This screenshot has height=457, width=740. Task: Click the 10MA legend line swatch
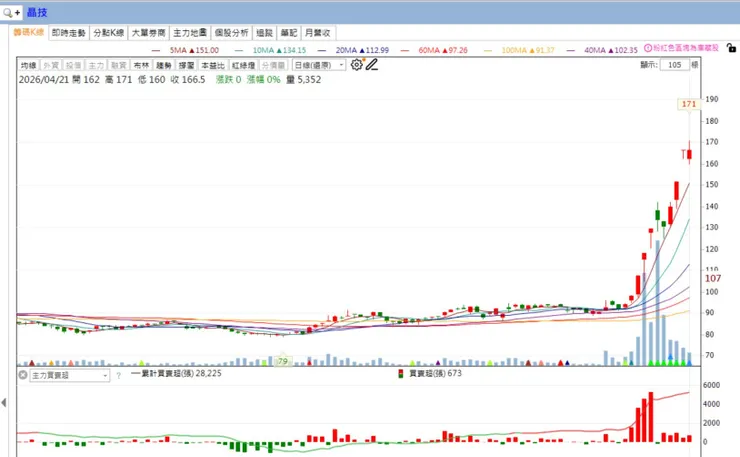(x=239, y=51)
